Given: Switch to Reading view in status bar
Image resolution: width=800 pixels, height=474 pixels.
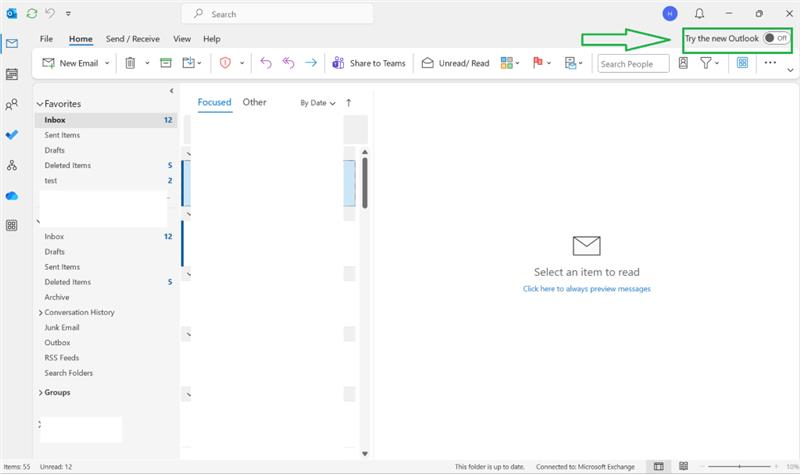Looking at the screenshot, I should pos(684,466).
